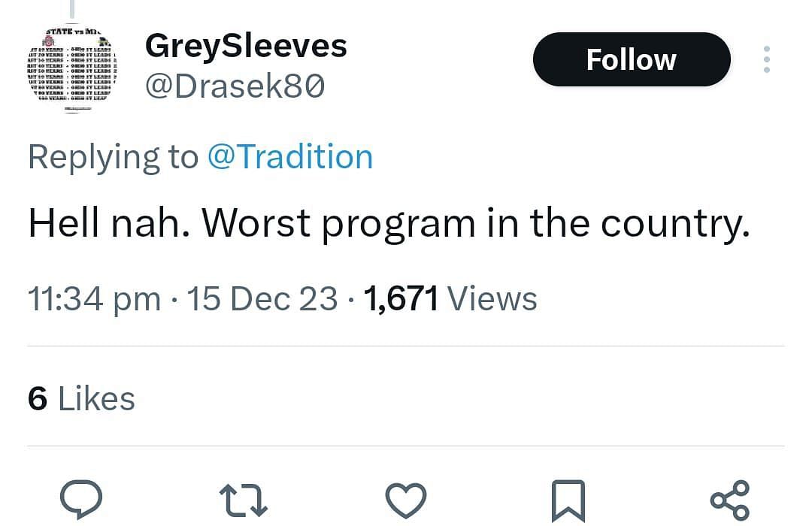Viewport: 812px width, 526px height.
Task: Repost the tweet with the retweet icon
Action: (x=243, y=500)
